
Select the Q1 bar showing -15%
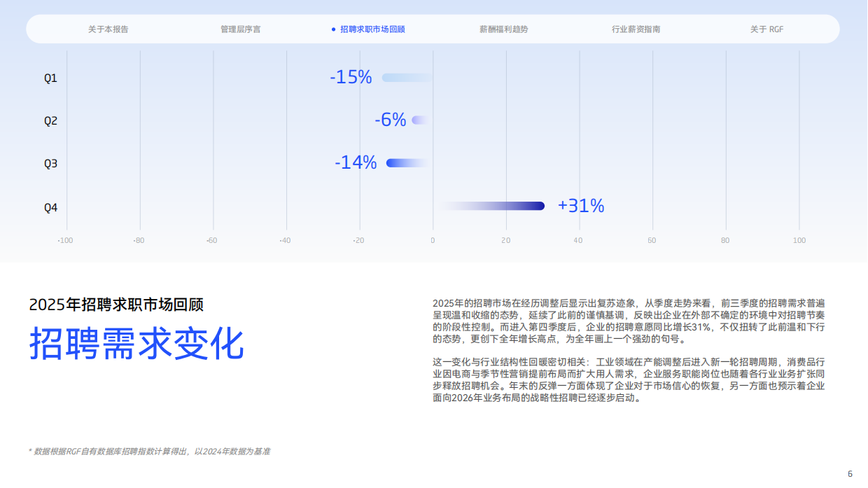pos(406,78)
